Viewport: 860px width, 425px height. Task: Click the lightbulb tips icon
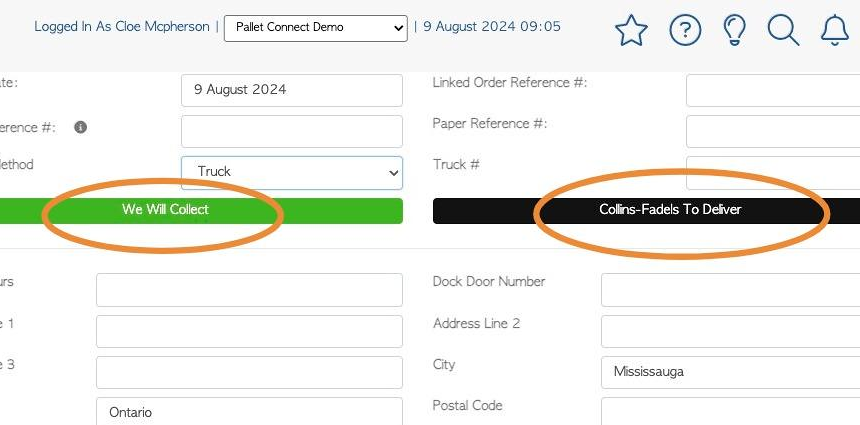(734, 30)
